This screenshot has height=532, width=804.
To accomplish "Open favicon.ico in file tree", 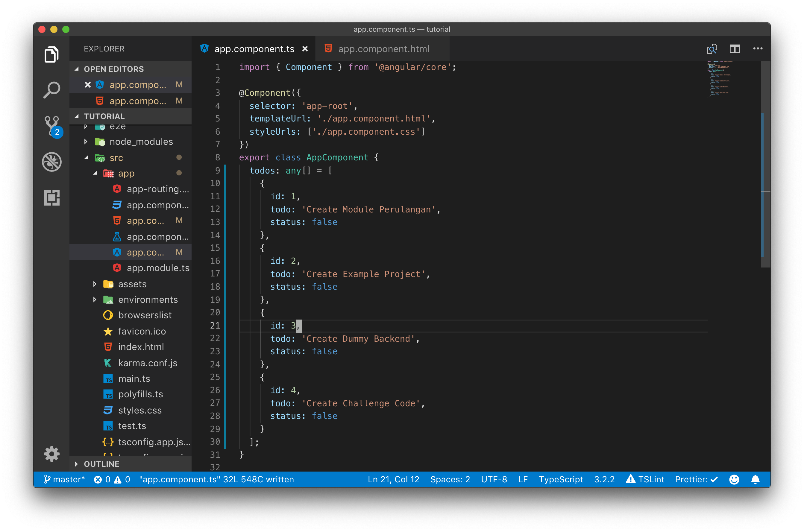I will click(131, 331).
